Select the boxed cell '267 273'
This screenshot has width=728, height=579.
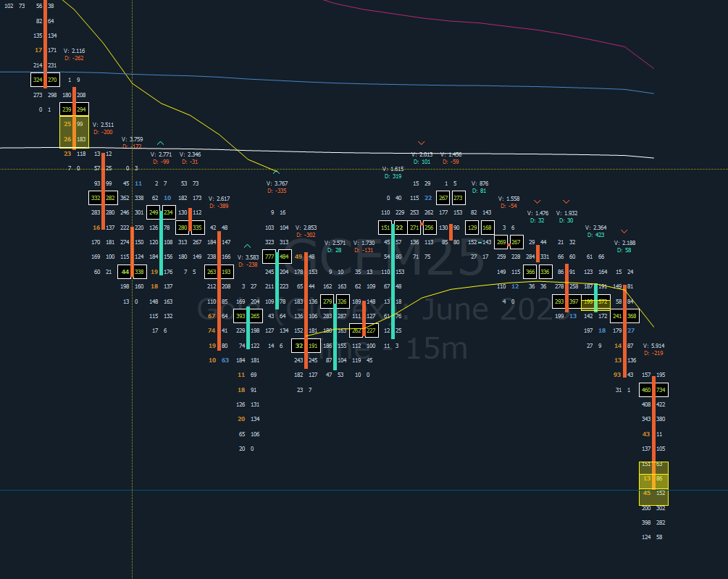[451, 198]
